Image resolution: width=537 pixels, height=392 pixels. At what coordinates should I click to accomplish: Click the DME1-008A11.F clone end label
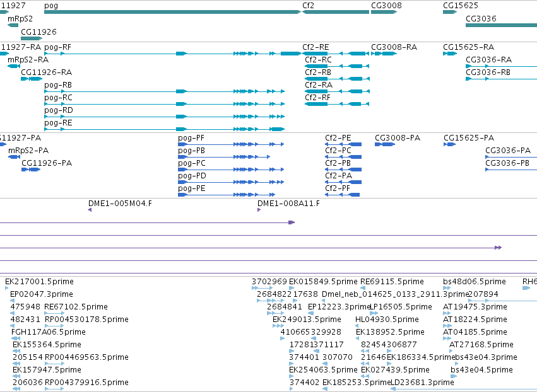pyautogui.click(x=289, y=204)
